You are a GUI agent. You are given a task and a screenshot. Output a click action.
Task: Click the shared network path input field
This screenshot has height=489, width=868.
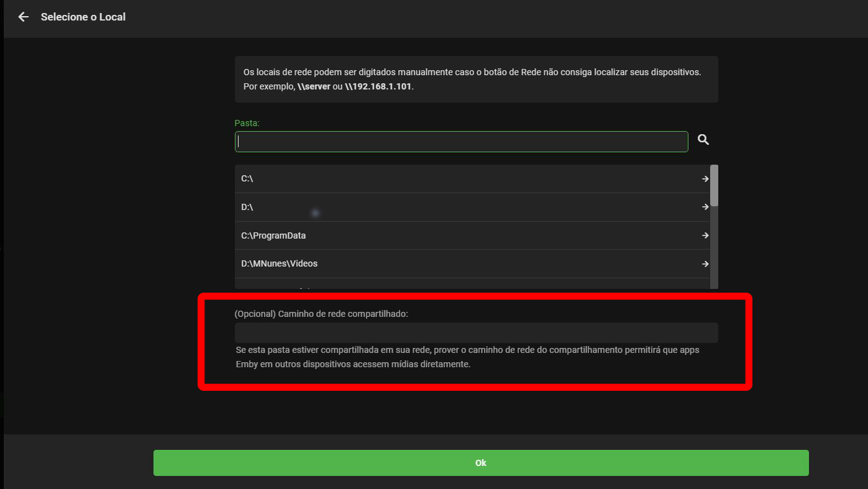pyautogui.click(x=476, y=332)
